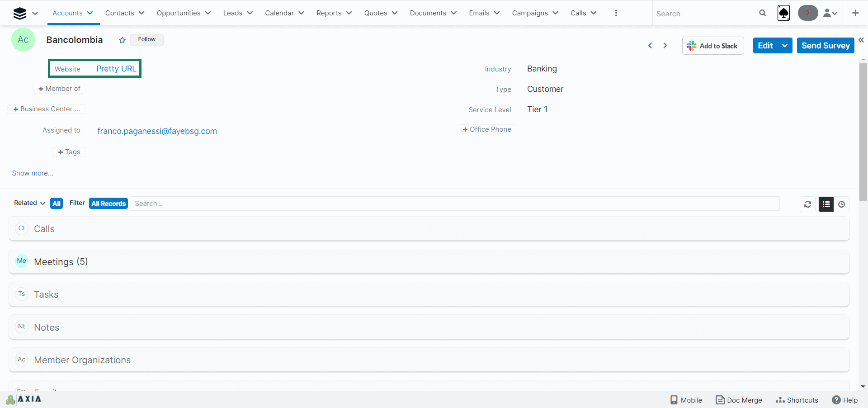Expand the Opportunities dropdown arrow
This screenshot has height=408, width=868.
pos(208,13)
